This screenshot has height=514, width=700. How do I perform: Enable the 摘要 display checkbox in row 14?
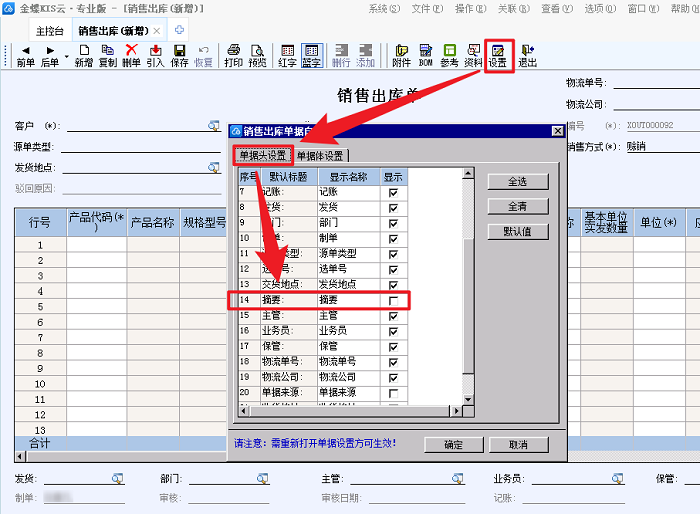(x=393, y=300)
